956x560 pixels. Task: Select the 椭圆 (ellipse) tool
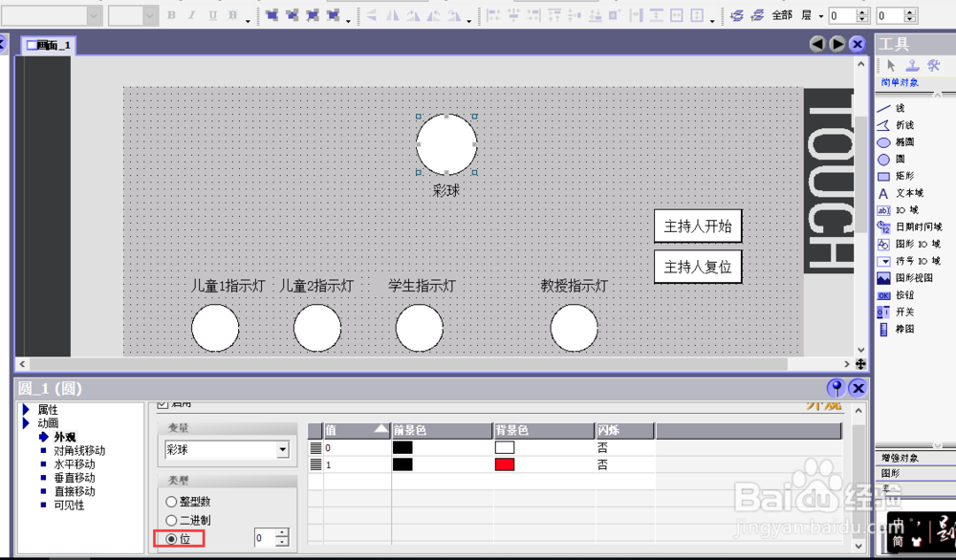click(x=895, y=142)
